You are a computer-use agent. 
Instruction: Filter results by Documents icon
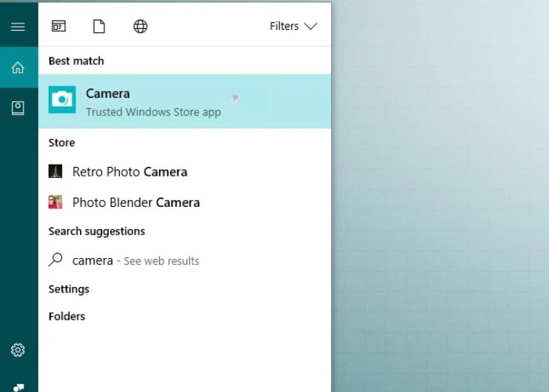pyautogui.click(x=99, y=27)
